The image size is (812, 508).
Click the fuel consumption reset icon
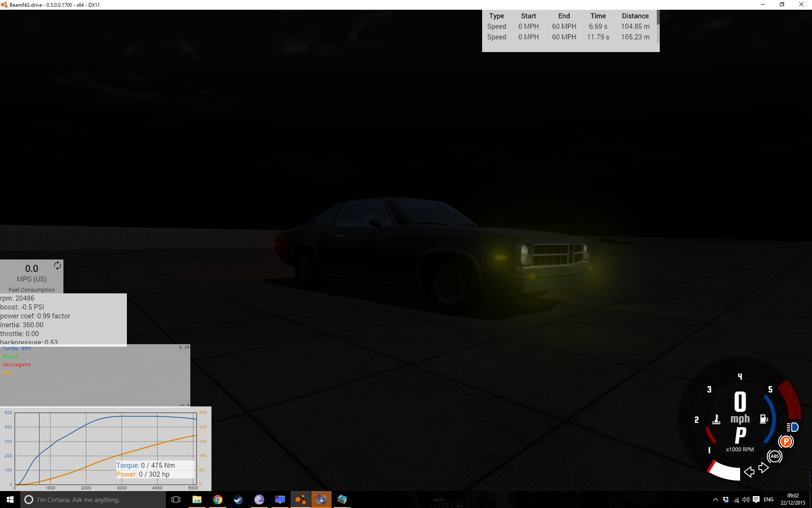pos(58,265)
